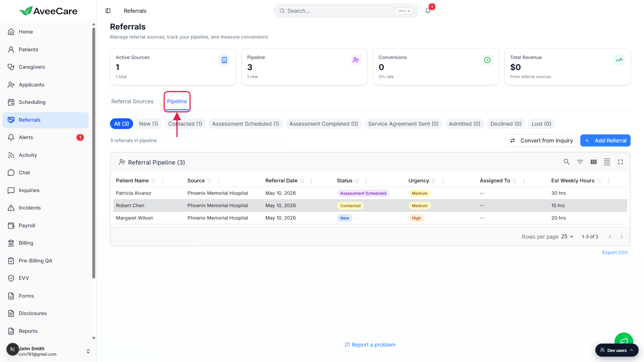This screenshot has width=644, height=362.
Task: Open show/hide columns icon
Action: (x=594, y=162)
